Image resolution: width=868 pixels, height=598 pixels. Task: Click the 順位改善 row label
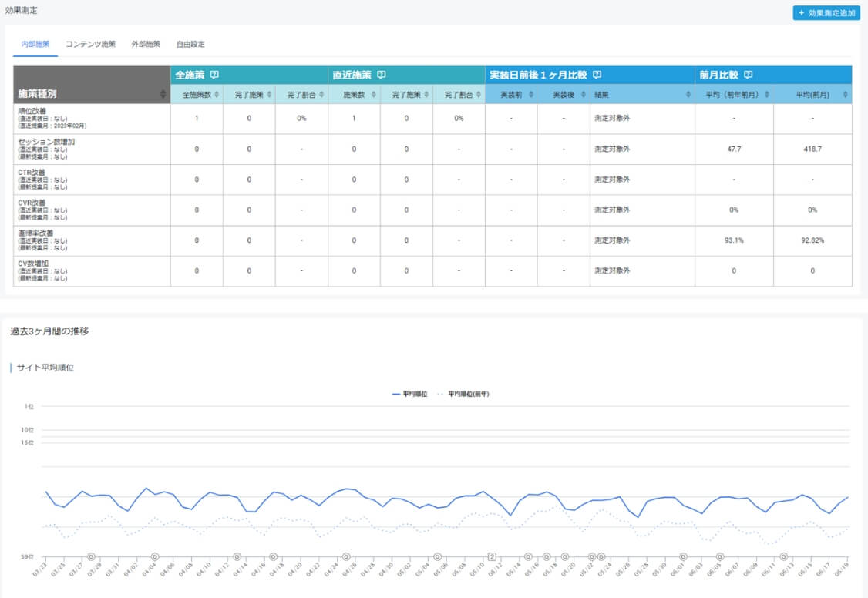32,110
